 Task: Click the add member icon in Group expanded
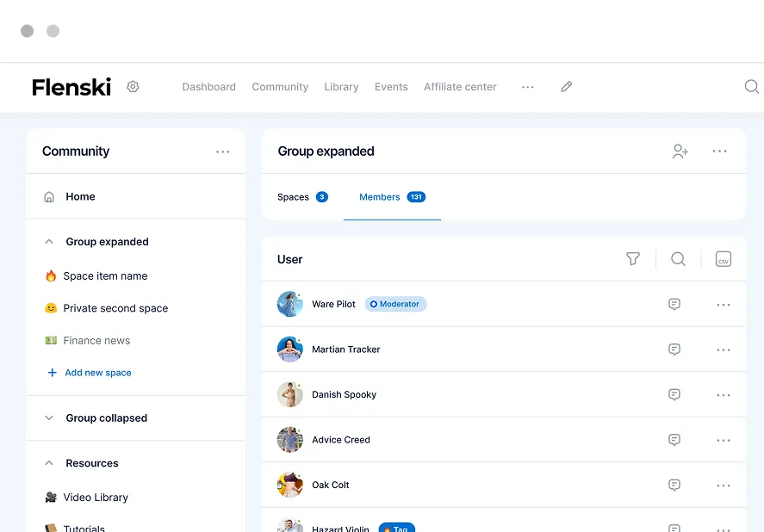(680, 152)
